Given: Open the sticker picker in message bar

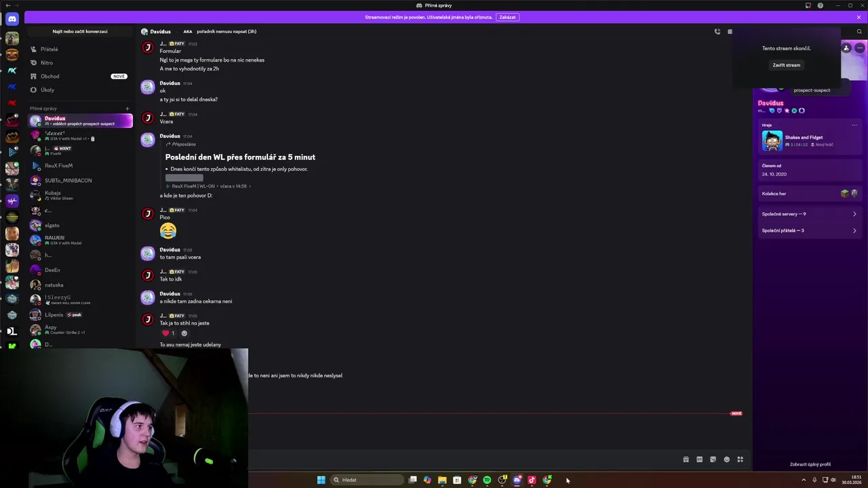Looking at the screenshot, I should click(713, 460).
